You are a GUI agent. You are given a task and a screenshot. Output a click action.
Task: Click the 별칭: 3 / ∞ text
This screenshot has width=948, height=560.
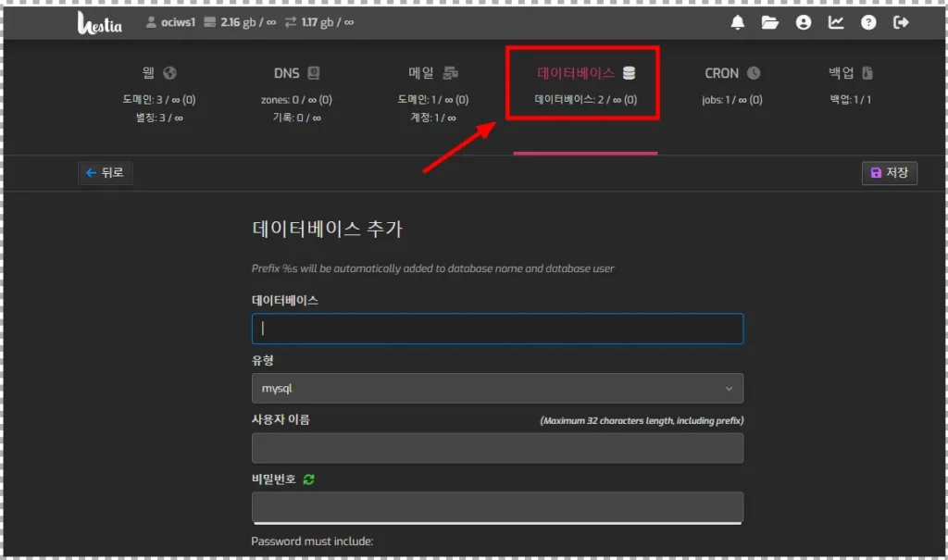click(159, 118)
